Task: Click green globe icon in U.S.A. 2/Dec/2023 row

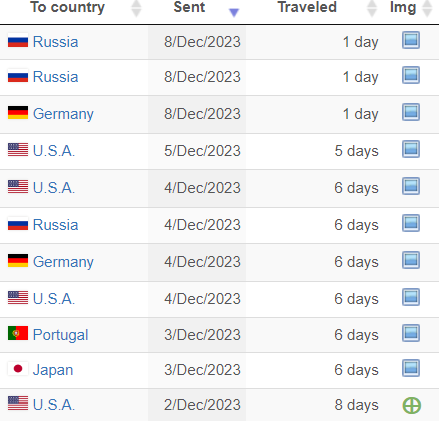Action: 412,405
